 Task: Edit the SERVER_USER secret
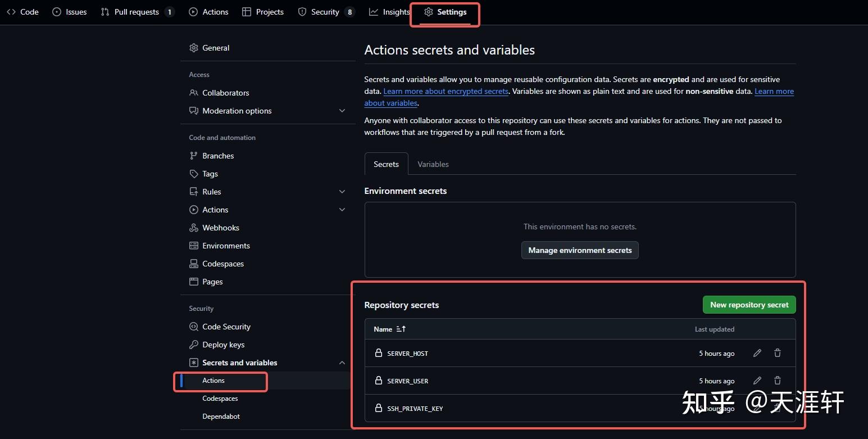[757, 381]
